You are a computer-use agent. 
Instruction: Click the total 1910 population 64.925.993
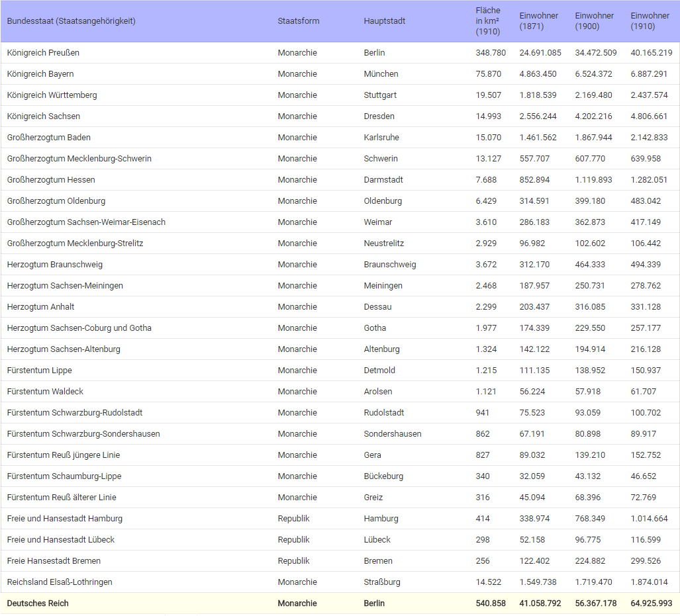click(x=651, y=603)
